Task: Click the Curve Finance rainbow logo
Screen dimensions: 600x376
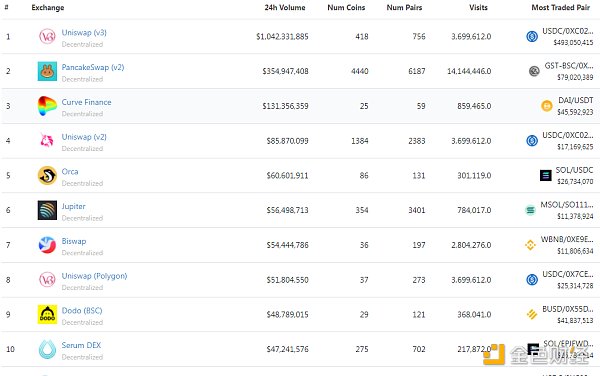Action: (47, 106)
